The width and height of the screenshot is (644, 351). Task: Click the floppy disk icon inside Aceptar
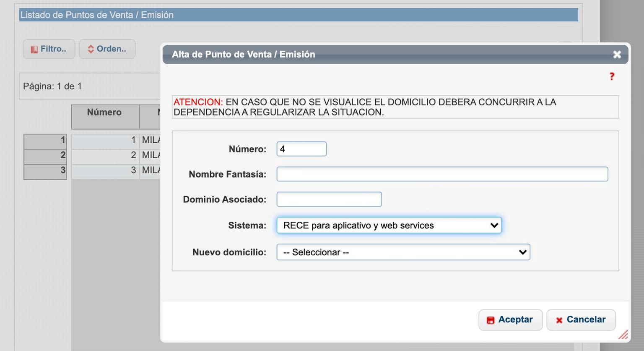[x=491, y=320]
